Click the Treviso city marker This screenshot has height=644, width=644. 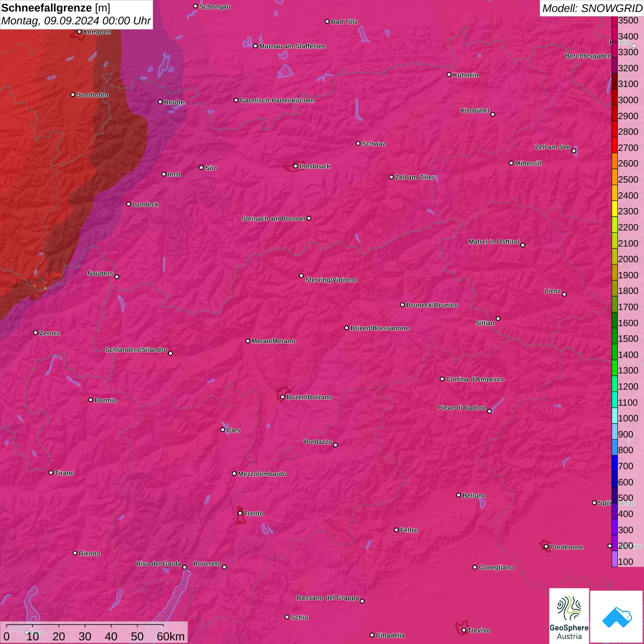pyautogui.click(x=464, y=630)
